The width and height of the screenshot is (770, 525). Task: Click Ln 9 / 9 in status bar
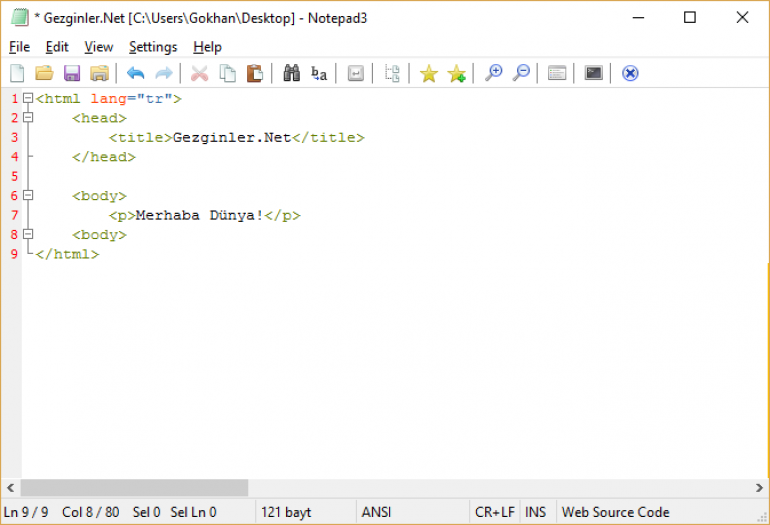pos(26,512)
